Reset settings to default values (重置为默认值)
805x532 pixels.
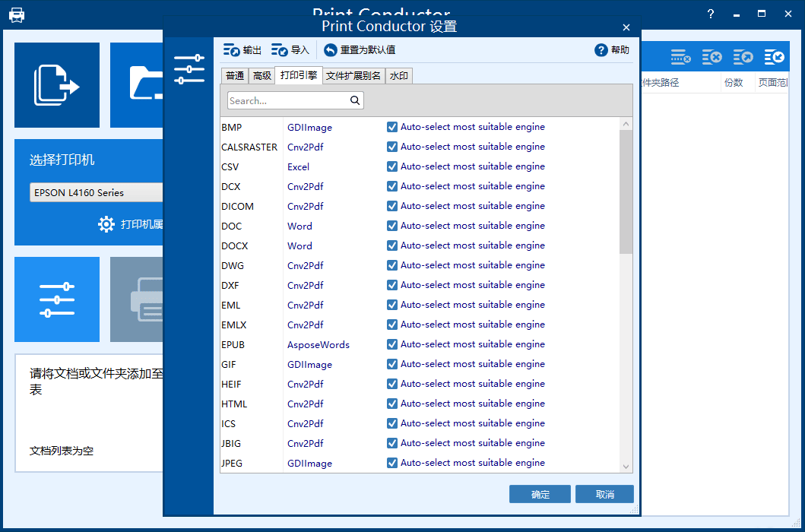pyautogui.click(x=331, y=50)
